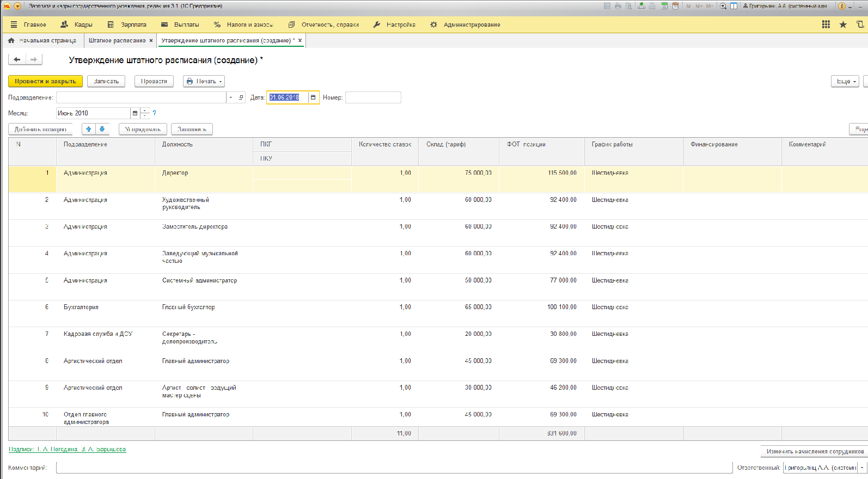The height and width of the screenshot is (479, 868).
Task: Open the Подписи signatures link
Action: [x=67, y=449]
